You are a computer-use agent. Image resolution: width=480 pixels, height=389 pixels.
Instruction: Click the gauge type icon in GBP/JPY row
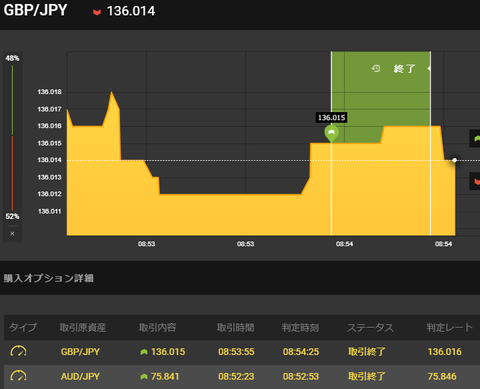(x=18, y=351)
